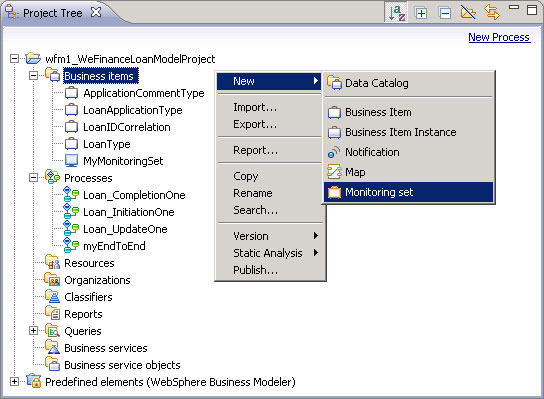The image size is (544, 399).
Task: Click the filter toolbar icon
Action: click(x=468, y=13)
